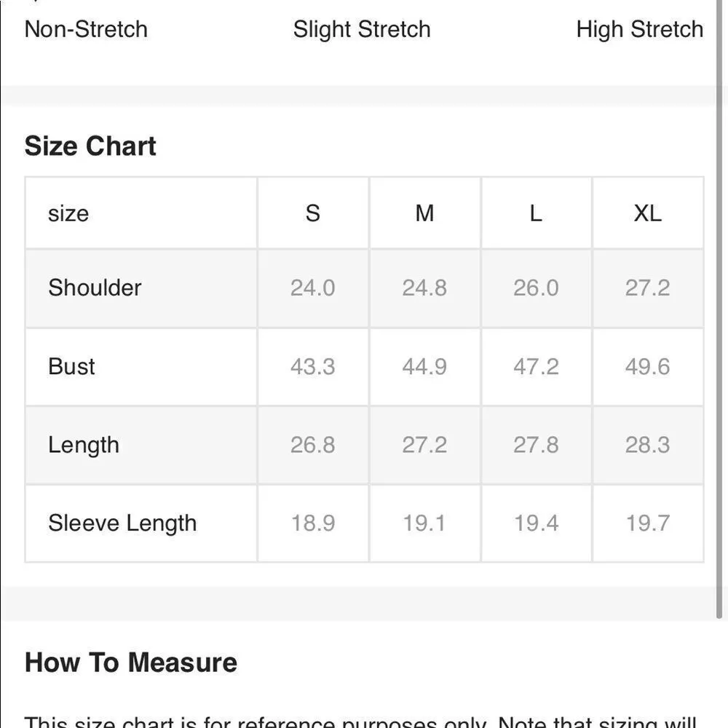Select the 18.9 sleeve length value for S

coord(312,523)
